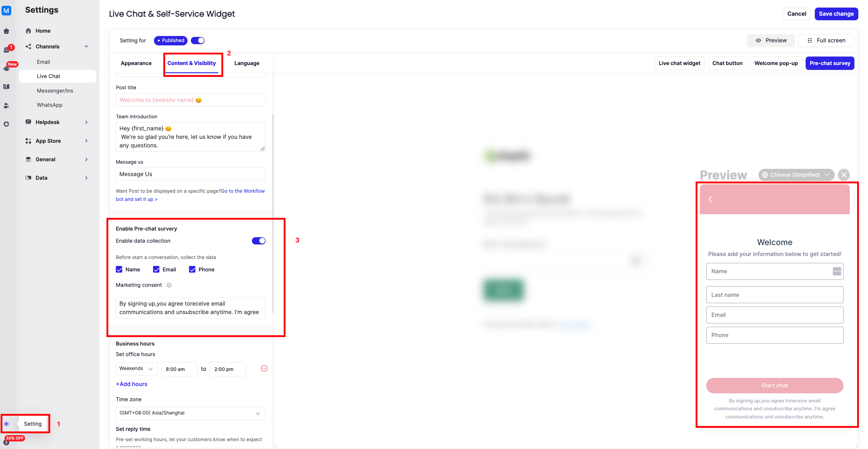Image resolution: width=868 pixels, height=449 pixels.
Task: Open inbox icon with red badge 1
Action: (x=7, y=50)
